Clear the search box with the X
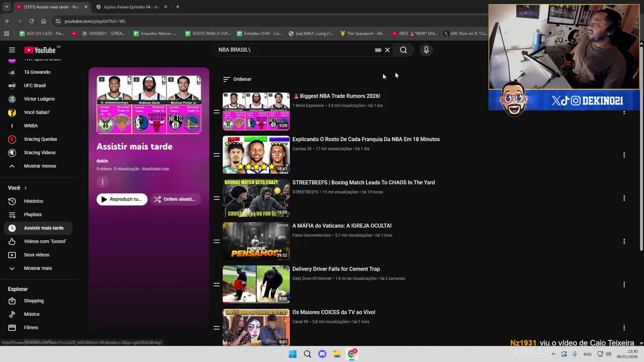The height and width of the screenshot is (362, 644). click(x=387, y=50)
